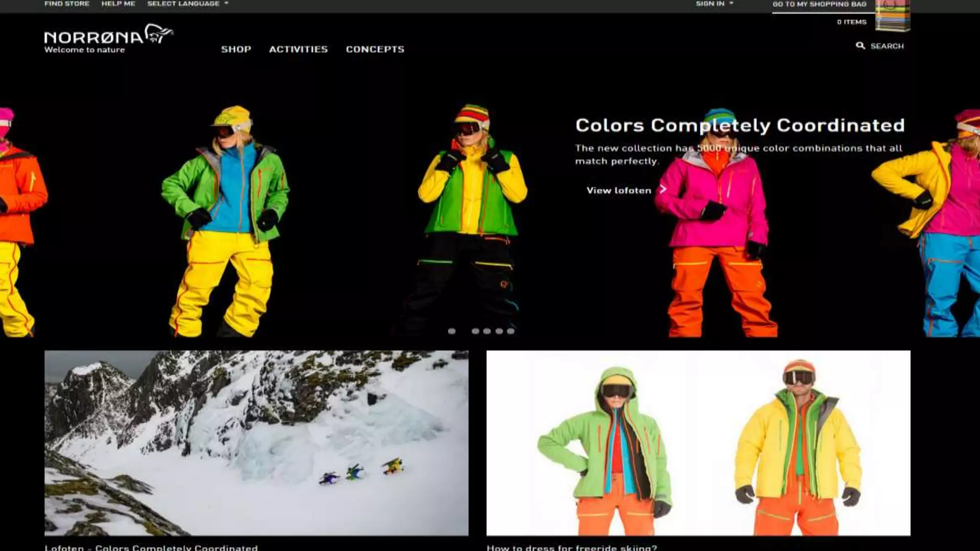Select the first carousel dot
The height and width of the screenshot is (551, 980).
pyautogui.click(x=451, y=331)
